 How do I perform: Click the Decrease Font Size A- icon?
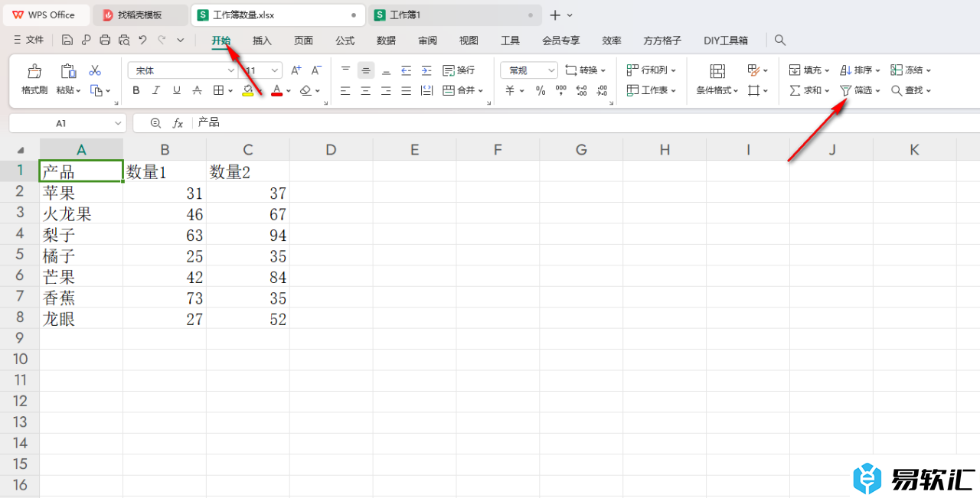[317, 70]
